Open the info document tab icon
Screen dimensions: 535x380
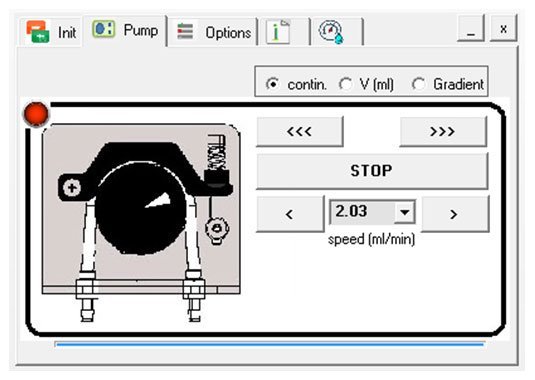pos(278,32)
